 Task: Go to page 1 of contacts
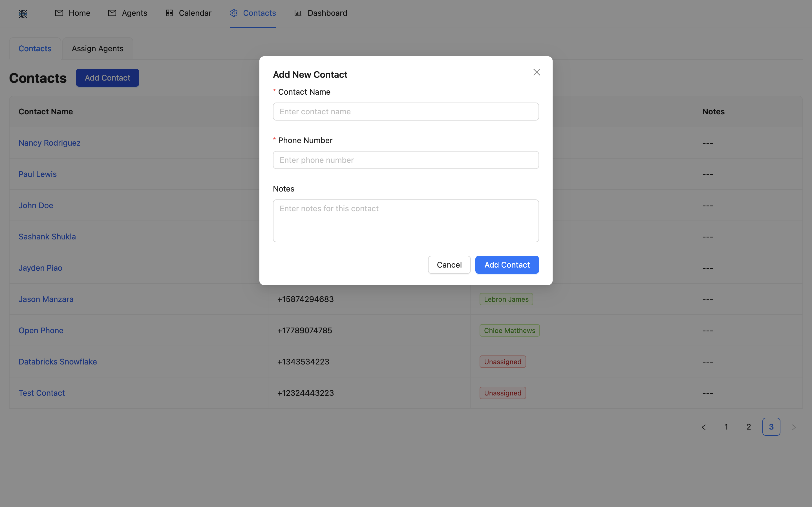(726, 427)
